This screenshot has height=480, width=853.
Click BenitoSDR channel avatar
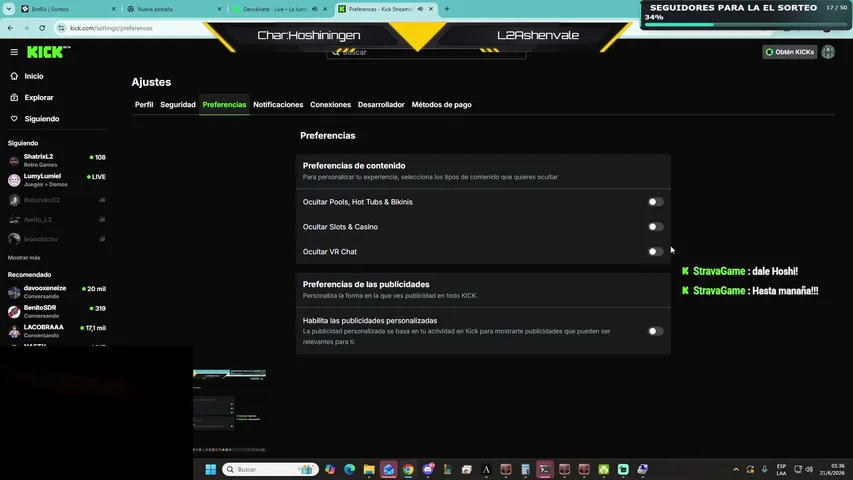coord(14,311)
